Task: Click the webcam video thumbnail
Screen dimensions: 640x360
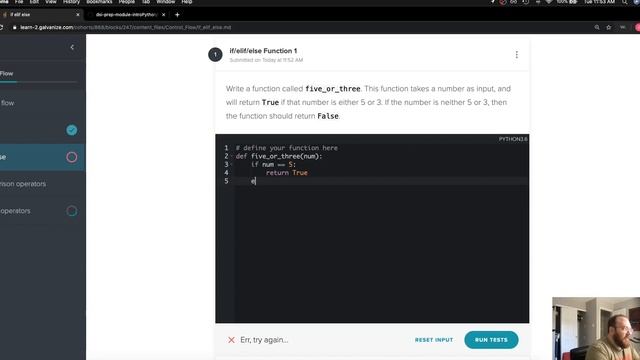Action: tap(596, 329)
